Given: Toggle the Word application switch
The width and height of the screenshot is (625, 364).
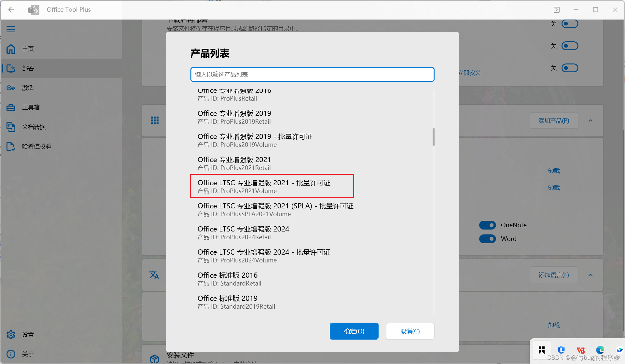Looking at the screenshot, I should coord(487,239).
